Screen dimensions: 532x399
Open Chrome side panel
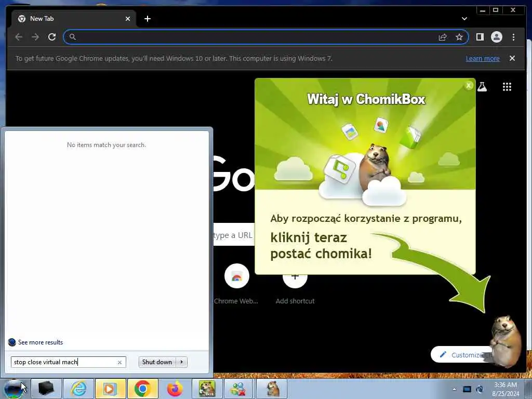(x=480, y=37)
